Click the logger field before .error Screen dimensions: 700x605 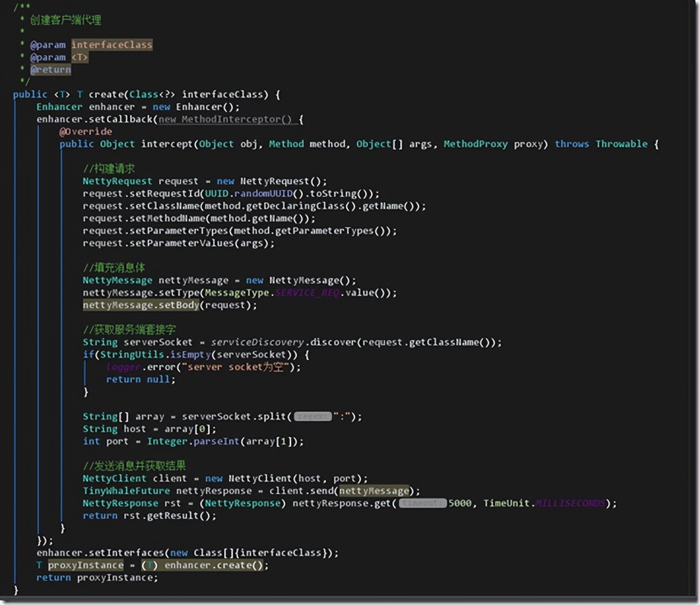click(123, 367)
